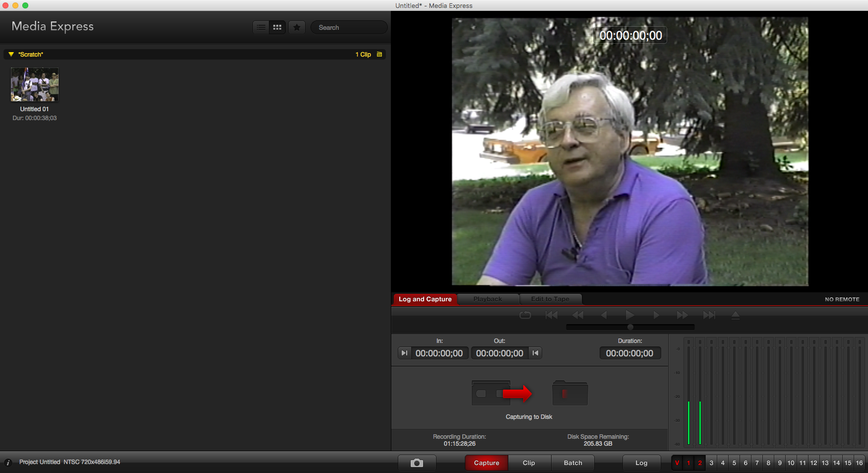Click the Out timecode field
868x473 pixels.
coord(500,353)
